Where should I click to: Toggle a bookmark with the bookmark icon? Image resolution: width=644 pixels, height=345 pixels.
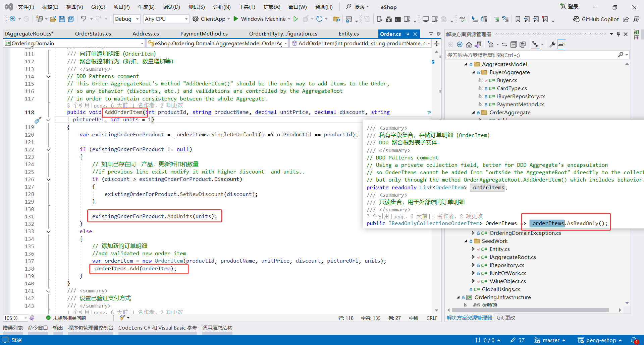coord(518,19)
